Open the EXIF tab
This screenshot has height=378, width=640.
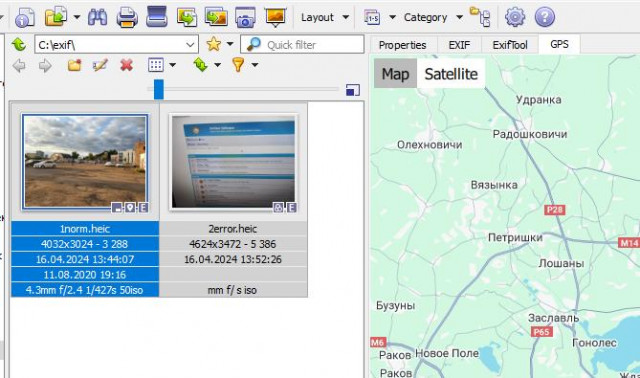coord(459,45)
